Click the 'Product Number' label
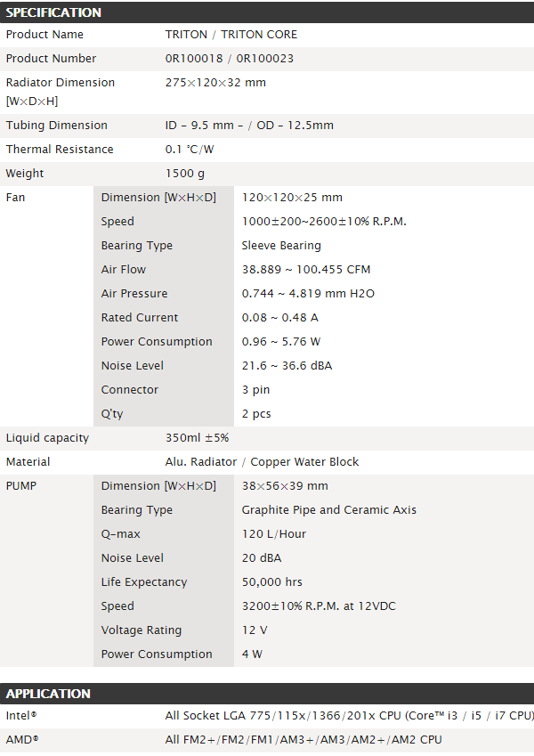 [x=51, y=59]
